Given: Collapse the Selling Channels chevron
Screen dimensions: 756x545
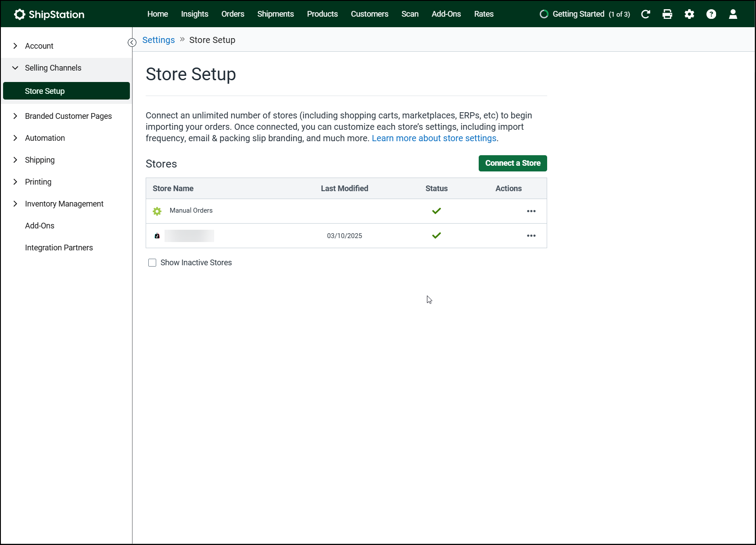Looking at the screenshot, I should coord(15,68).
